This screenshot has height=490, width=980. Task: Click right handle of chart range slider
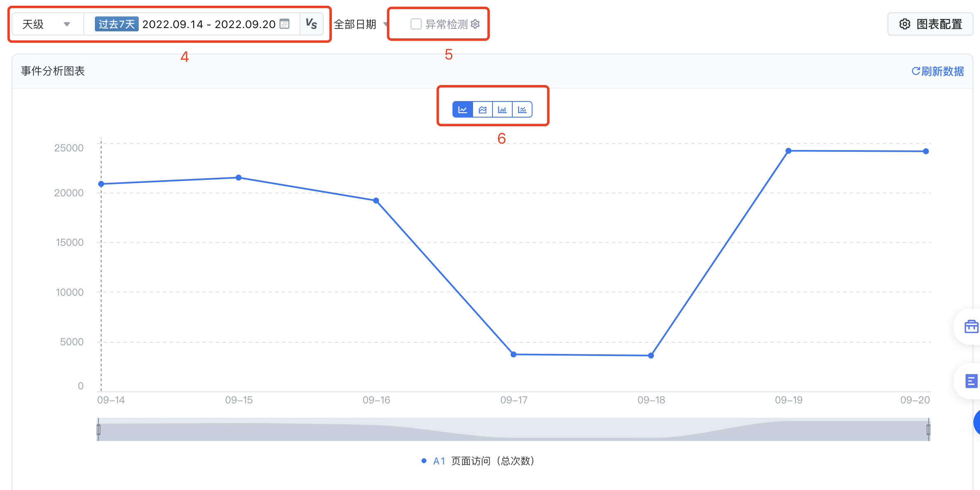(x=928, y=430)
